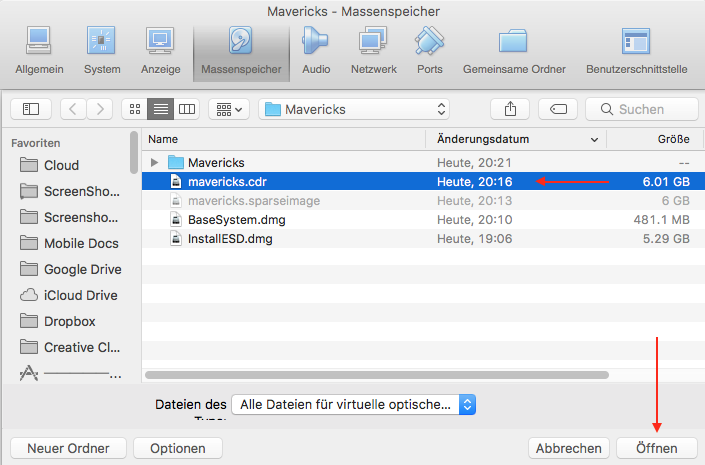Screen dimensions: 705x465
Task: Select Dropbox in the Favoriten sidebar
Action: tap(69, 321)
